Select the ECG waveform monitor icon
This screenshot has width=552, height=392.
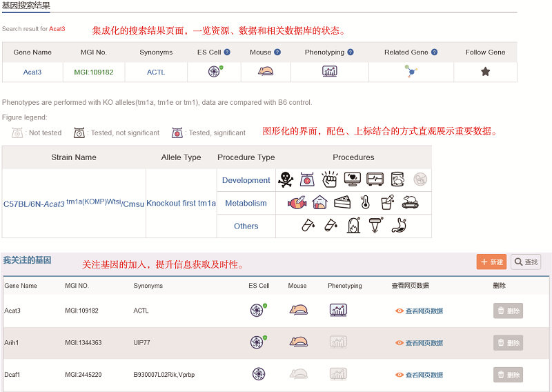pos(375,179)
